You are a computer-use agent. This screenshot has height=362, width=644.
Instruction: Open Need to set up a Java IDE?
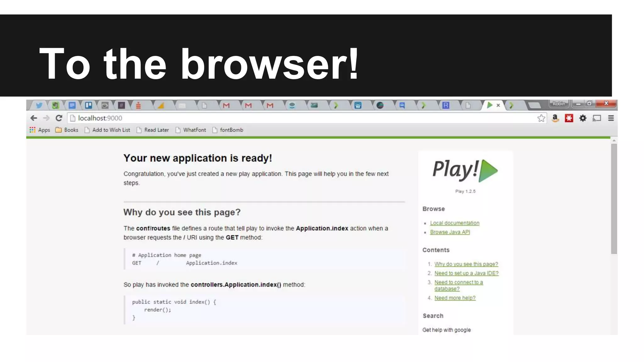click(467, 273)
